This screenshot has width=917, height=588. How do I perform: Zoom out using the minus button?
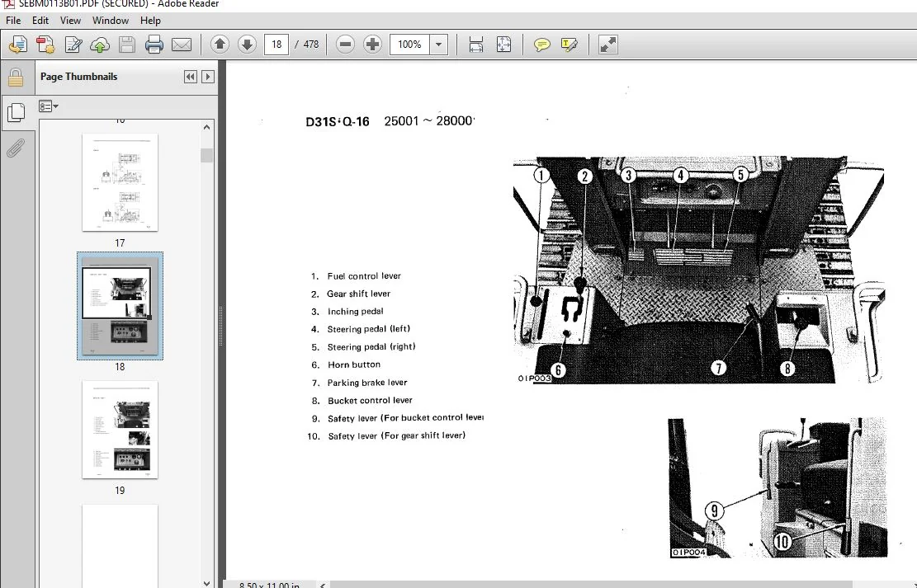pos(345,45)
